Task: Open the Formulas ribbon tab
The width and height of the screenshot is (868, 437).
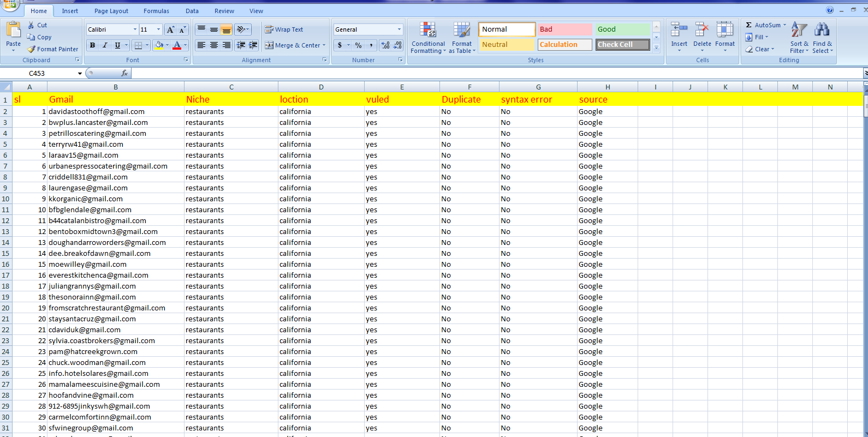Action: pyautogui.click(x=156, y=11)
